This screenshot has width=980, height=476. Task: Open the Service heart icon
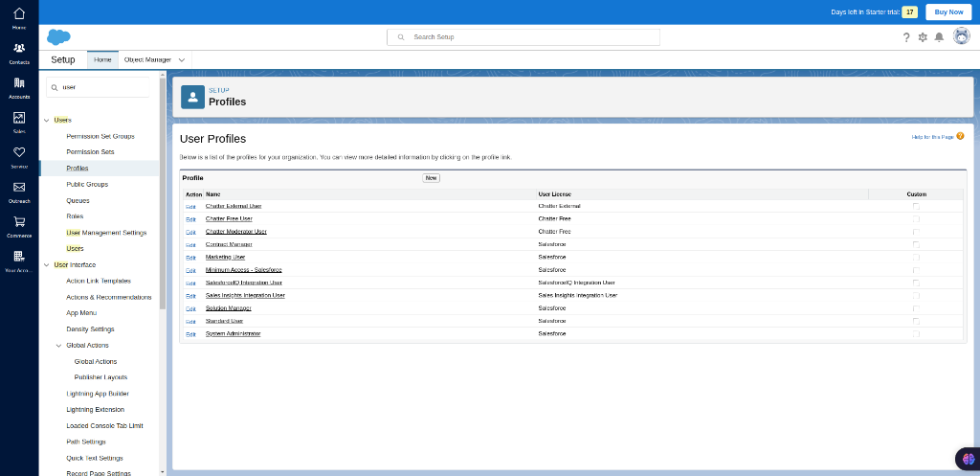[x=19, y=152]
